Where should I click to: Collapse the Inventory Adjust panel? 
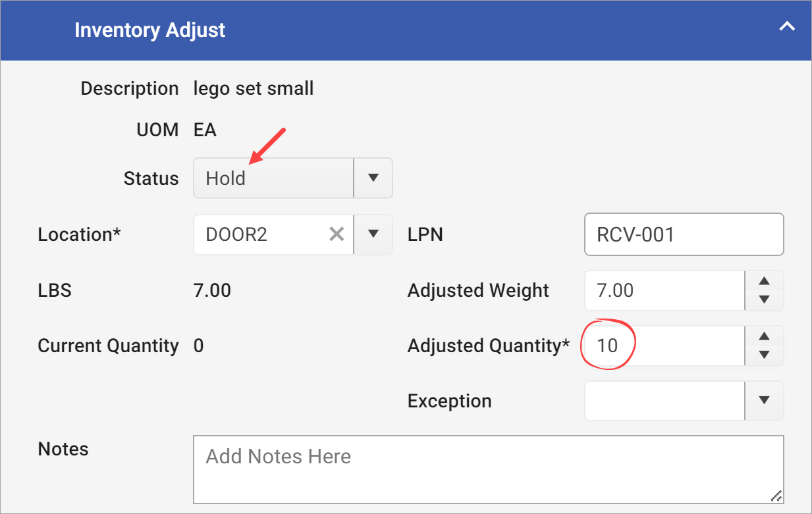(x=787, y=26)
